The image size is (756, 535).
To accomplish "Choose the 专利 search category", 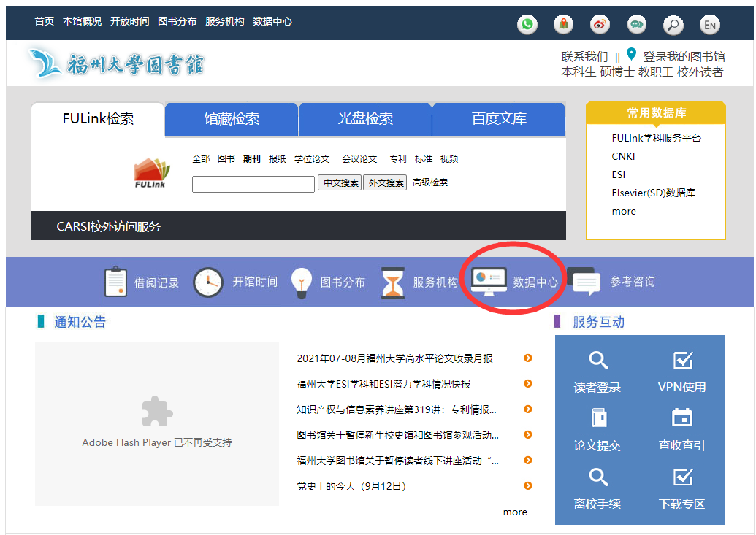I will (x=397, y=158).
